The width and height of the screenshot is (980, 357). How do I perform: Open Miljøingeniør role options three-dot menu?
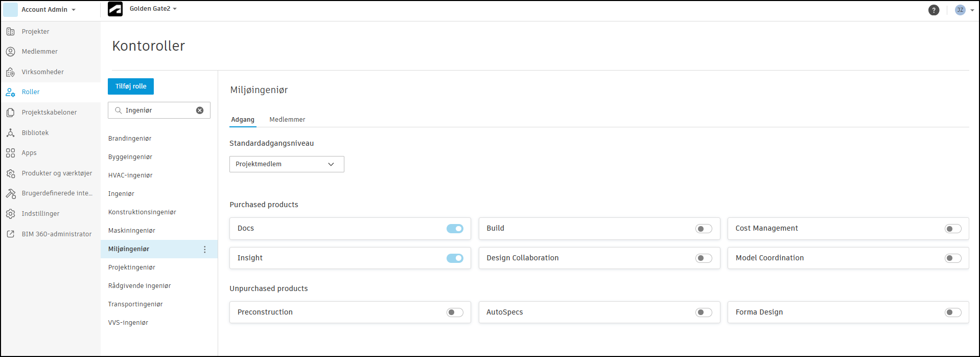205,250
